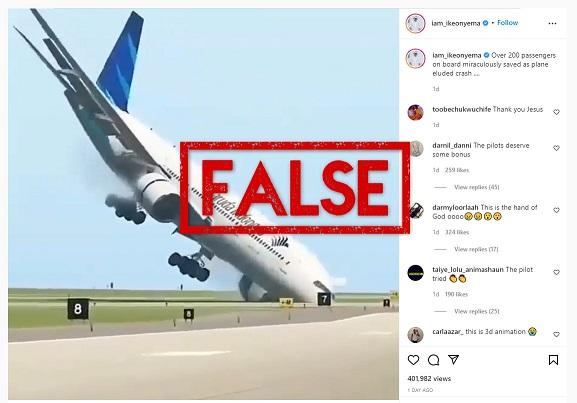Screen dimensions: 577x403
Task: Expand View replies (17)
Action: pos(476,250)
